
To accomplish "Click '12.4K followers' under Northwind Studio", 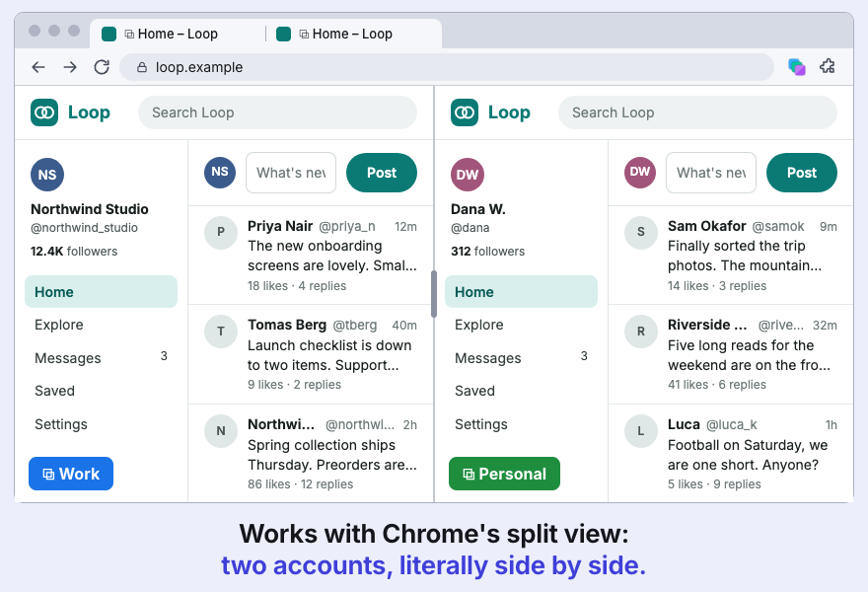I will pos(74,252).
